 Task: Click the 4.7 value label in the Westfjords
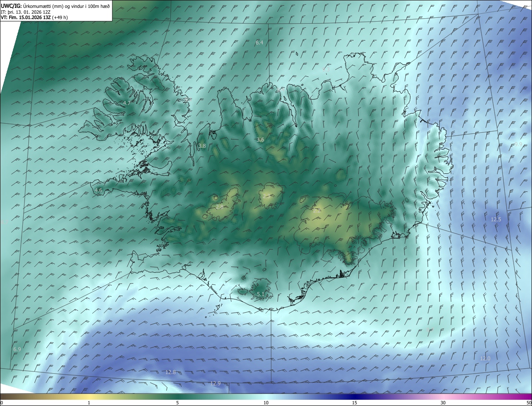click(x=127, y=103)
